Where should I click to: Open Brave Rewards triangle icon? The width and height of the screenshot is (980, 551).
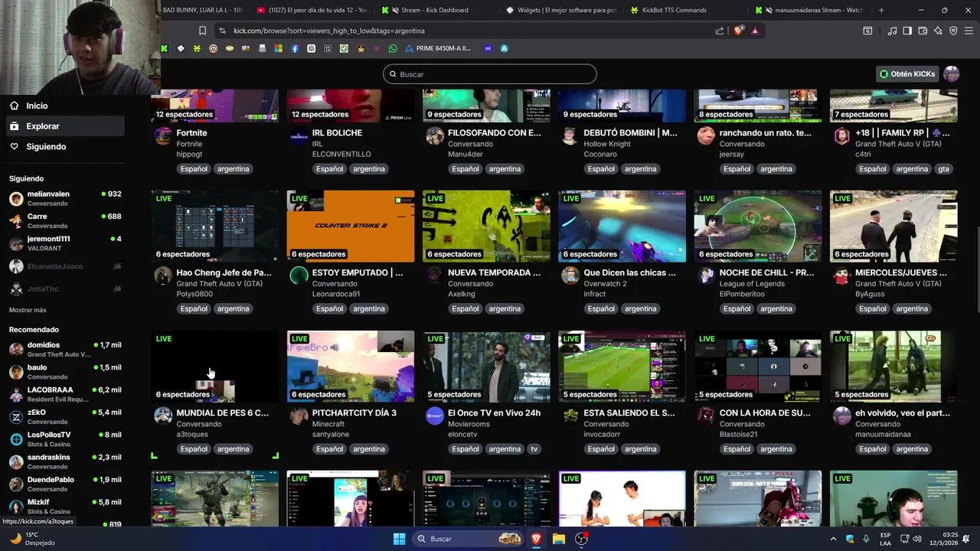click(x=755, y=31)
